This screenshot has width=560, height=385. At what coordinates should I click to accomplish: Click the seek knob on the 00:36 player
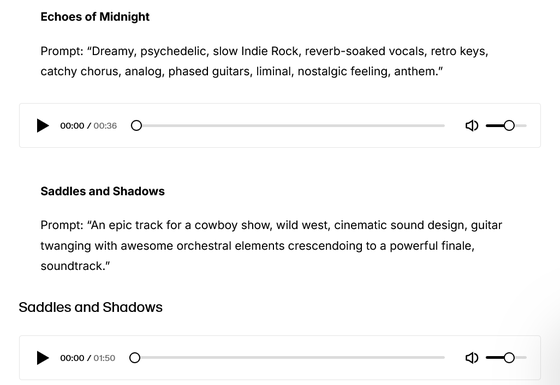tap(136, 126)
